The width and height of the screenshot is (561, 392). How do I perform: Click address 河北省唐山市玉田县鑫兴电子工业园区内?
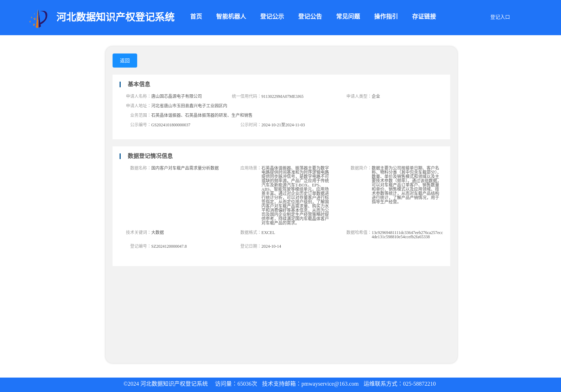pos(189,106)
